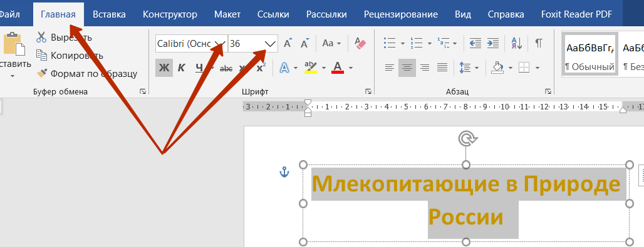This screenshot has height=247, width=644.
Task: Open the Foxit Reader PDF tab
Action: [x=576, y=14]
